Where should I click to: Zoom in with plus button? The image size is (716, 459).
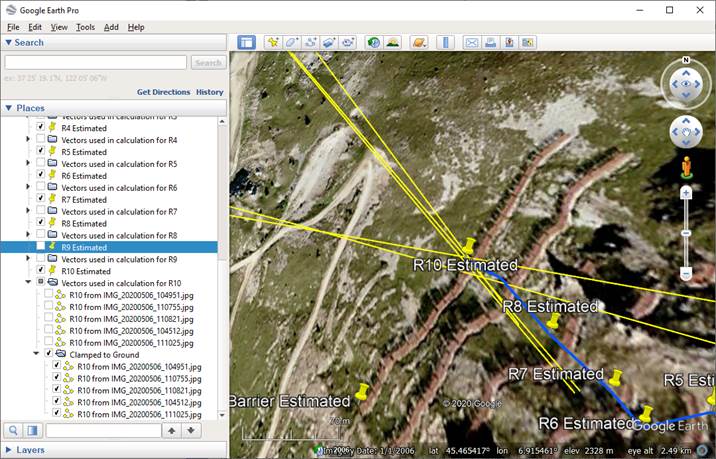pyautogui.click(x=686, y=193)
